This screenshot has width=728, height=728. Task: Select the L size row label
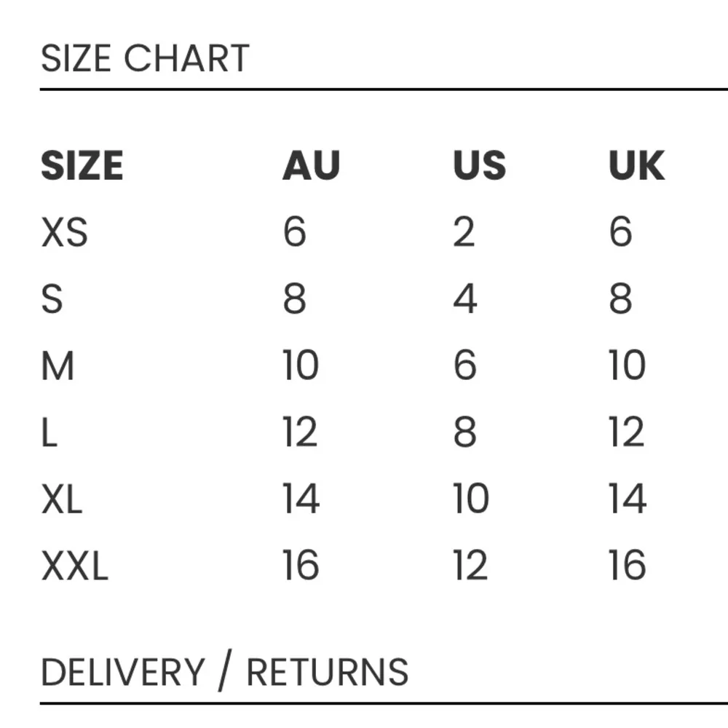pyautogui.click(x=49, y=432)
